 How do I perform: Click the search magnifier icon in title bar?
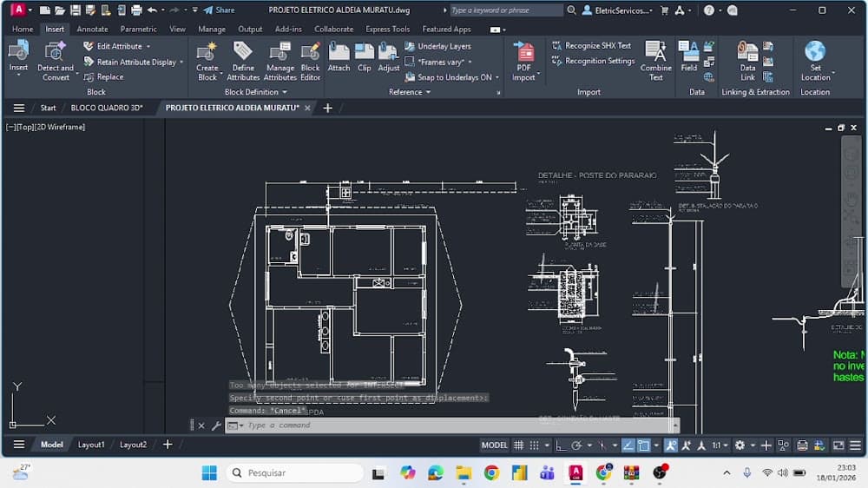tap(571, 10)
